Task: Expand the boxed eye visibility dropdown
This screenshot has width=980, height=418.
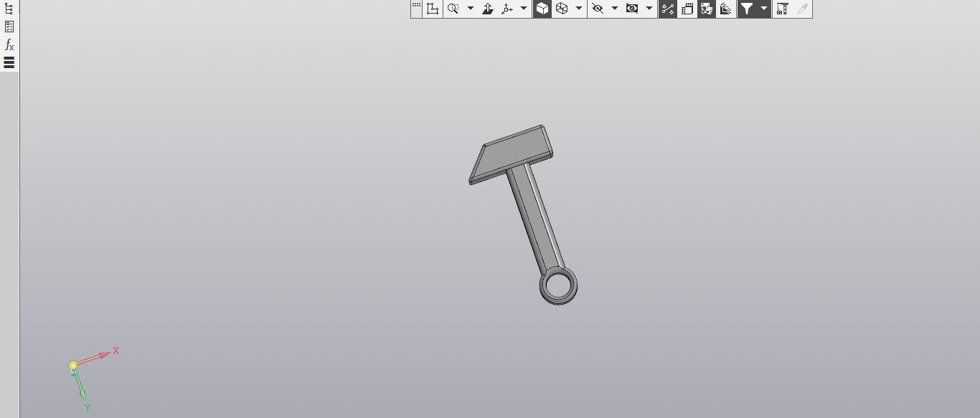Action: 649,9
